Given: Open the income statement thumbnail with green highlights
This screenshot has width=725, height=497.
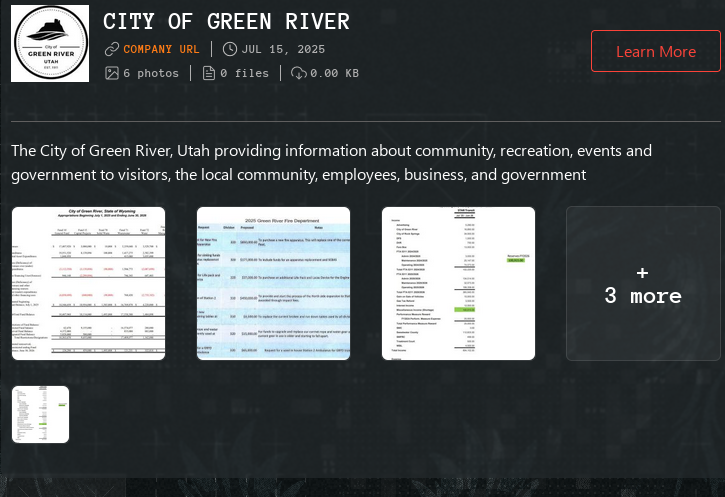Looking at the screenshot, I should coord(458,283).
